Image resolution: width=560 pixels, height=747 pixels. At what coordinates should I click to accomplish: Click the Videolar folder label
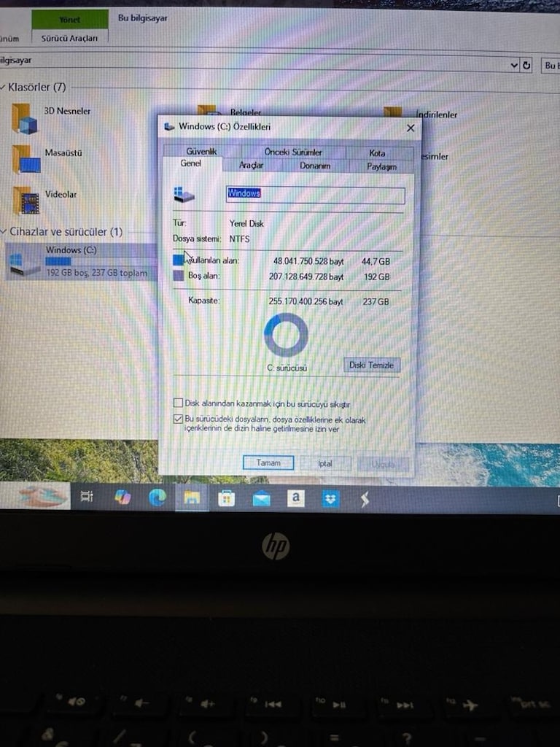point(61,194)
